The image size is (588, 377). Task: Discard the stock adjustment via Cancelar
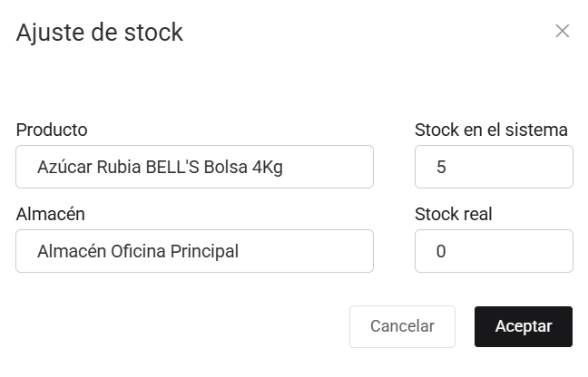[402, 326]
